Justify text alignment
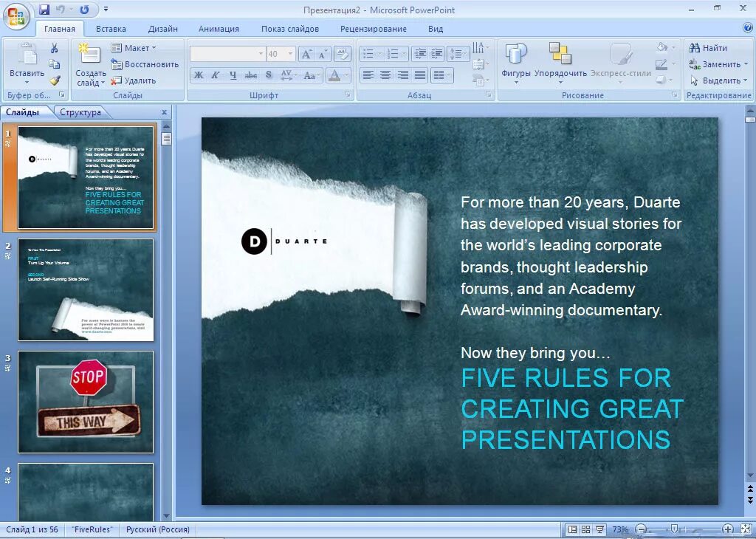The image size is (756, 539). [420, 75]
